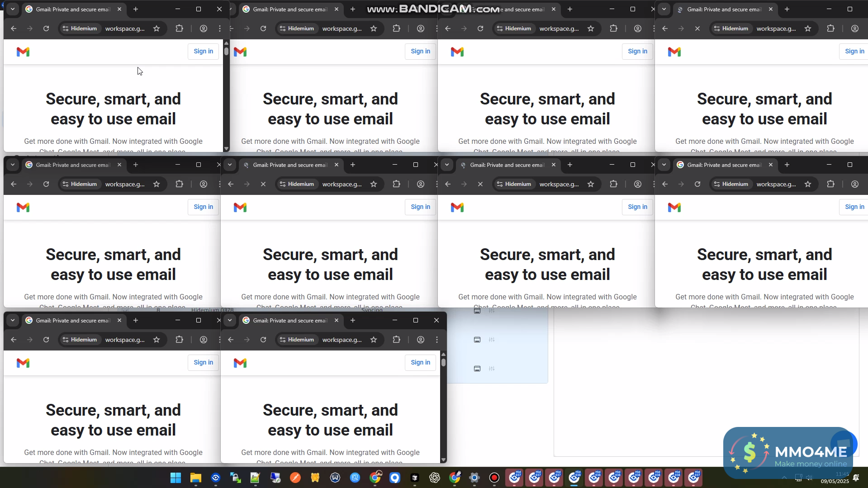Expand tab search in middle-row second window
This screenshot has width=868, height=488.
click(x=230, y=165)
